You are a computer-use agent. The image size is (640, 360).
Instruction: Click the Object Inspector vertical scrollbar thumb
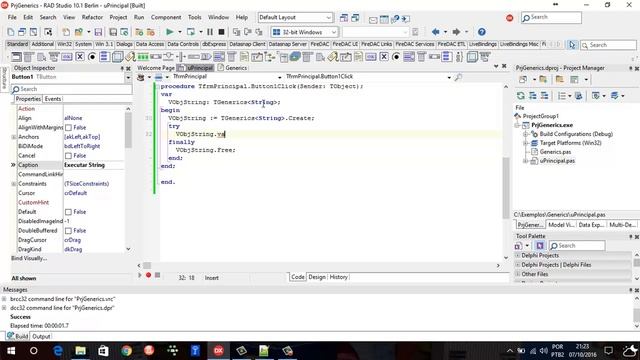(128, 131)
